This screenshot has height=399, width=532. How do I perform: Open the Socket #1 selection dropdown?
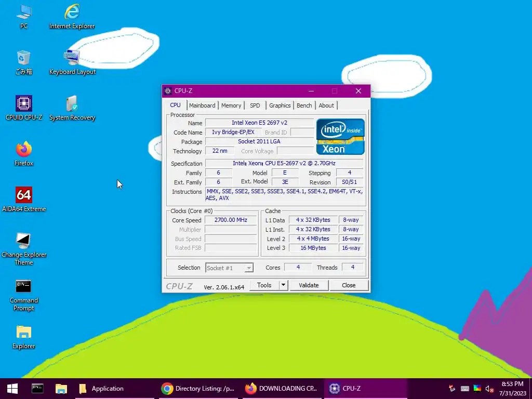pos(229,268)
